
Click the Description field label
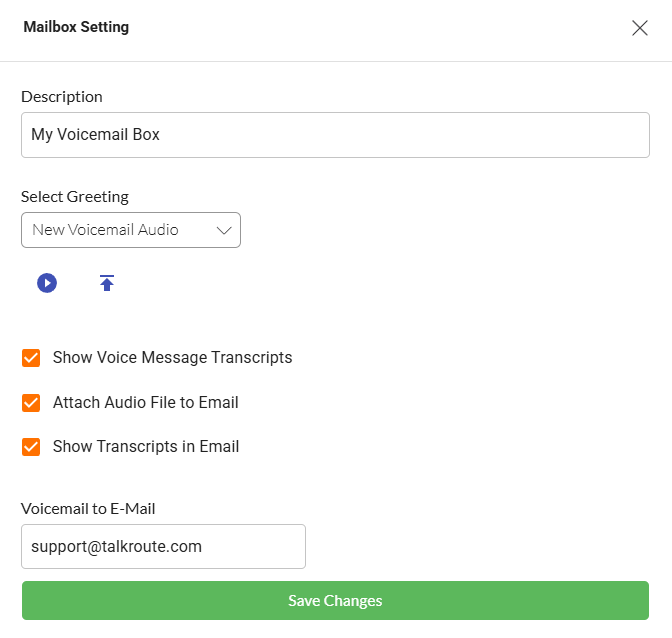click(62, 97)
